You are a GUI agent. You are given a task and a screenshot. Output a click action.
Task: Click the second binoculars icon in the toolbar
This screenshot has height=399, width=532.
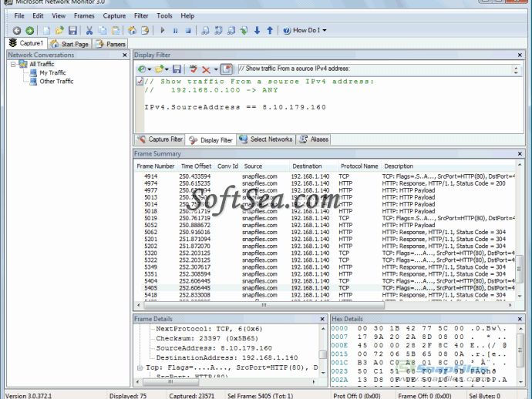218,31
